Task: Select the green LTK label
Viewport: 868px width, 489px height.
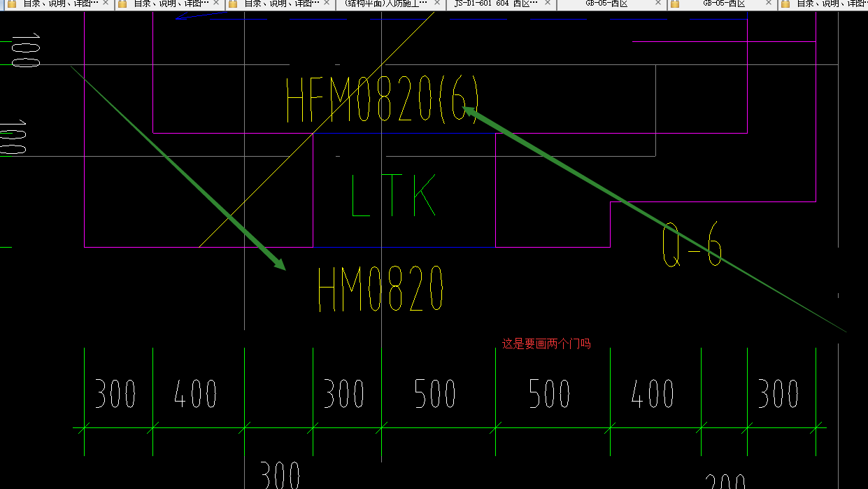Action: tap(393, 195)
